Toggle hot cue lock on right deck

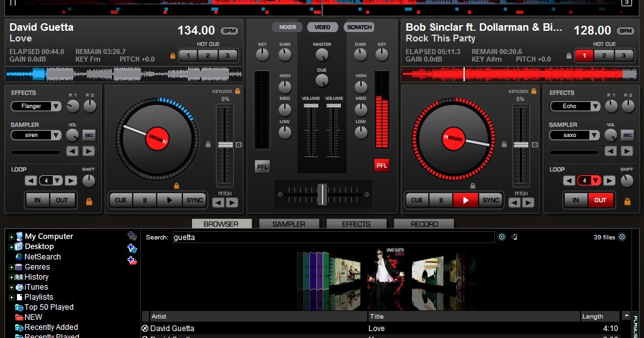click(x=569, y=56)
